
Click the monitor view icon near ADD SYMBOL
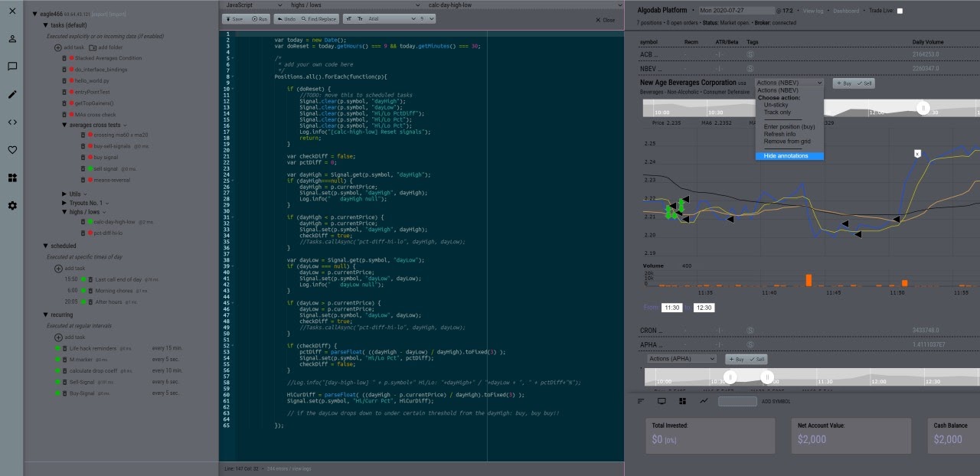pos(661,400)
